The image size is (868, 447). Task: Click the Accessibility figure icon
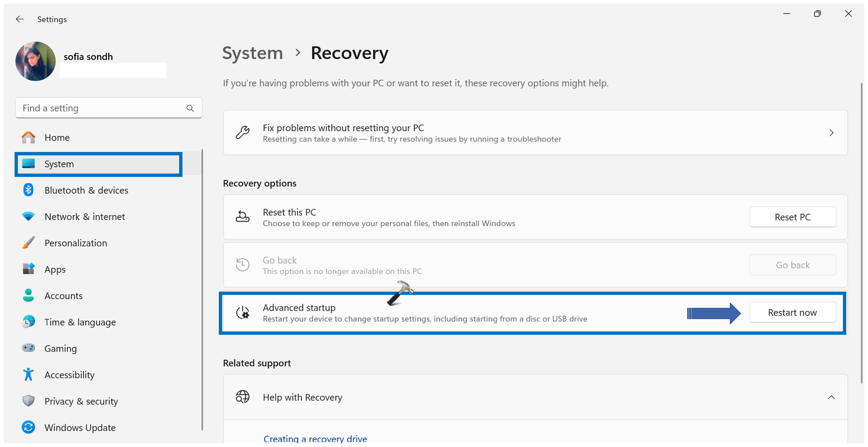click(x=28, y=374)
